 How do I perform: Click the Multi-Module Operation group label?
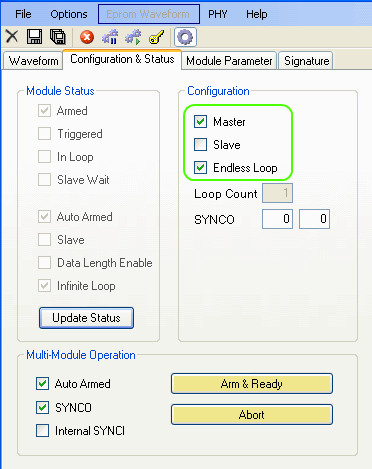click(x=81, y=355)
